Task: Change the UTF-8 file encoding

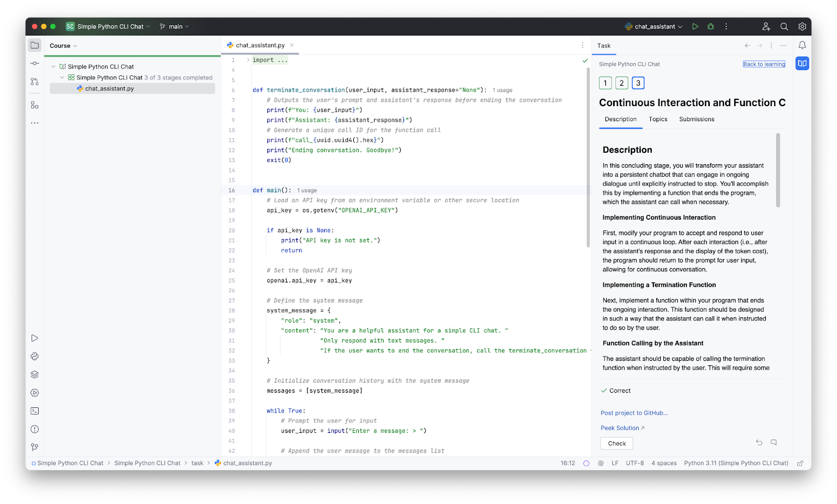Action: click(635, 463)
